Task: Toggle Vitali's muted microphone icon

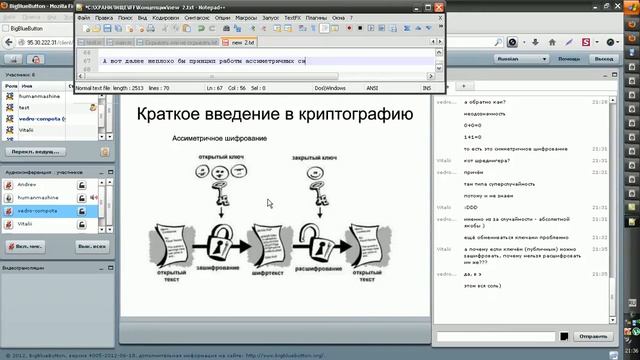Action: (9, 224)
